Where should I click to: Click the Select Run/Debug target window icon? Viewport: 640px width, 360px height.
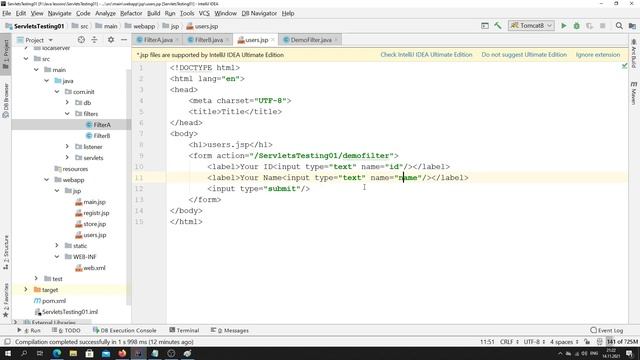(485, 26)
